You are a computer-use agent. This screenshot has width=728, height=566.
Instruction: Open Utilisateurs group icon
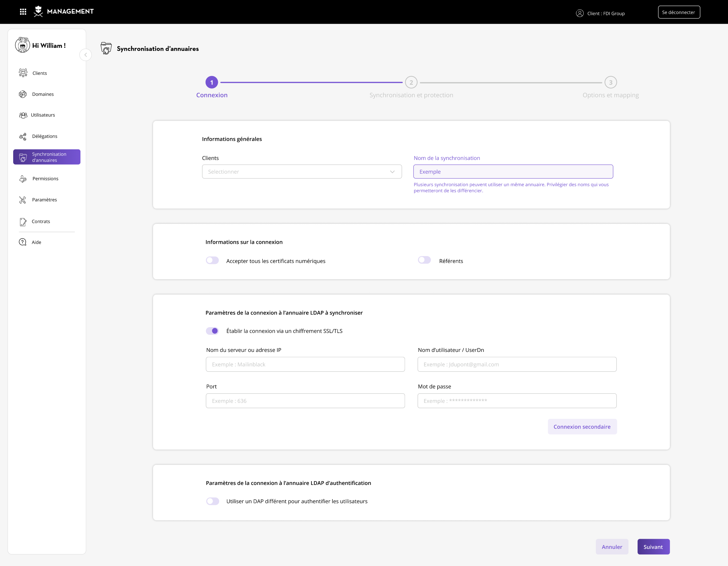[x=23, y=115]
